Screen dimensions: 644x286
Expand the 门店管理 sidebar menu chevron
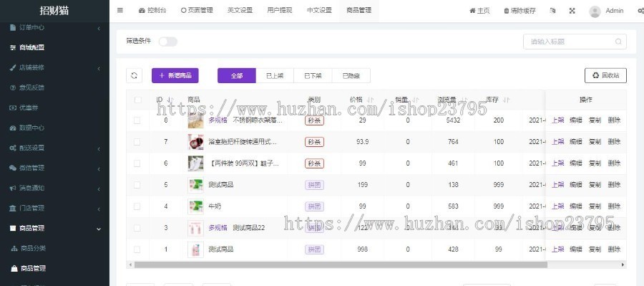pos(99,209)
